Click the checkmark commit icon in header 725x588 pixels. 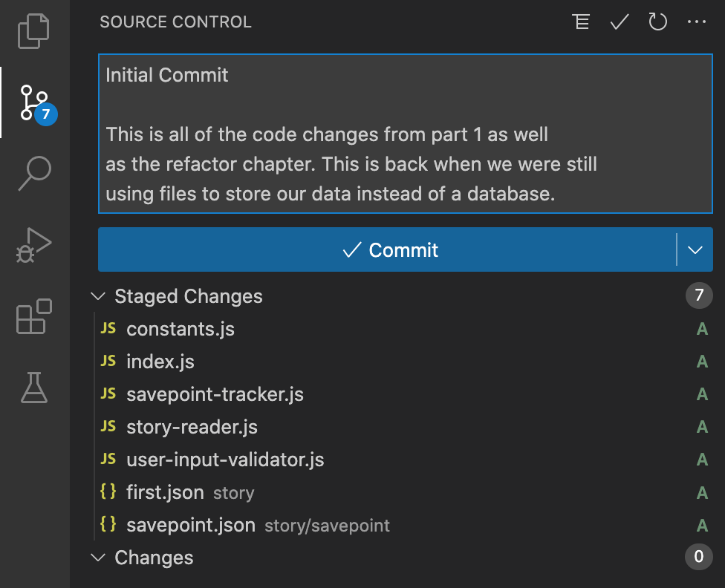(x=619, y=22)
